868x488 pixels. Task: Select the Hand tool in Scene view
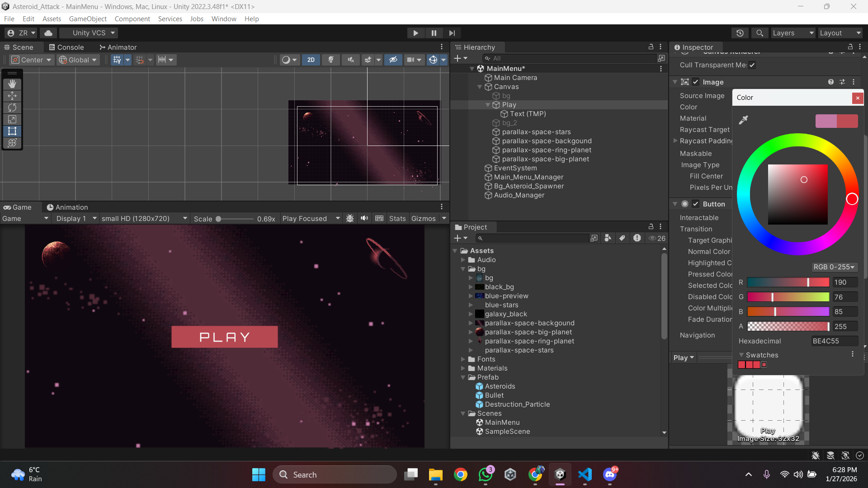[x=12, y=84]
